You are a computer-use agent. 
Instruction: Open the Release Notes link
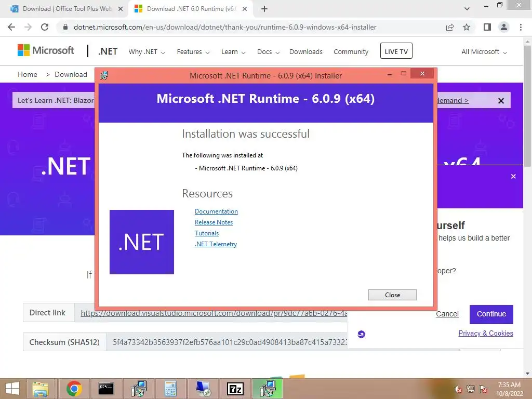pyautogui.click(x=214, y=222)
